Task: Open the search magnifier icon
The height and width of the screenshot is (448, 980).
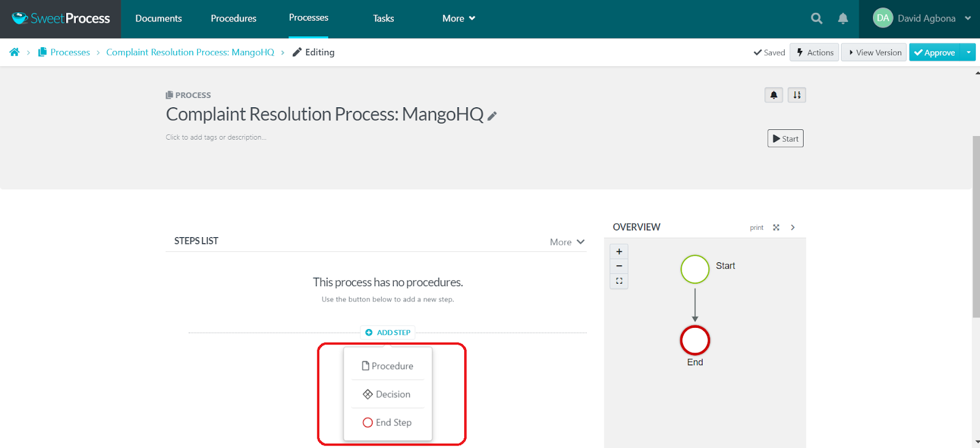Action: tap(816, 18)
